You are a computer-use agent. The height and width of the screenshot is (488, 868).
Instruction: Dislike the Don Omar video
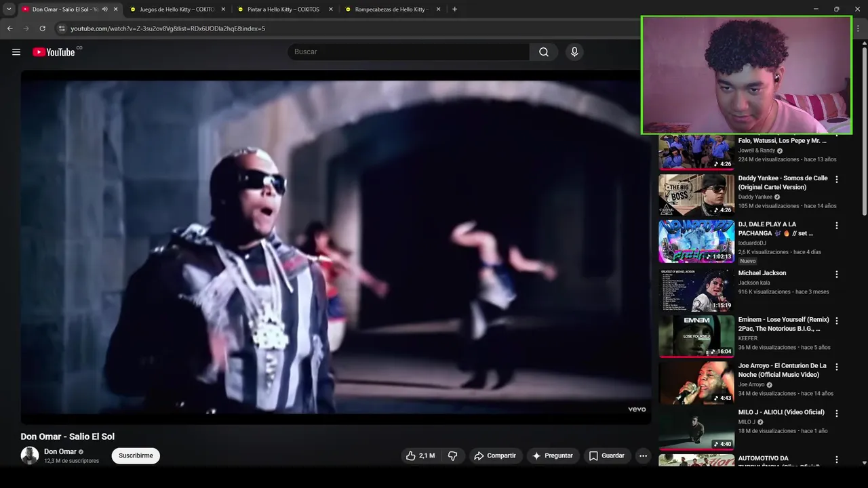(452, 455)
